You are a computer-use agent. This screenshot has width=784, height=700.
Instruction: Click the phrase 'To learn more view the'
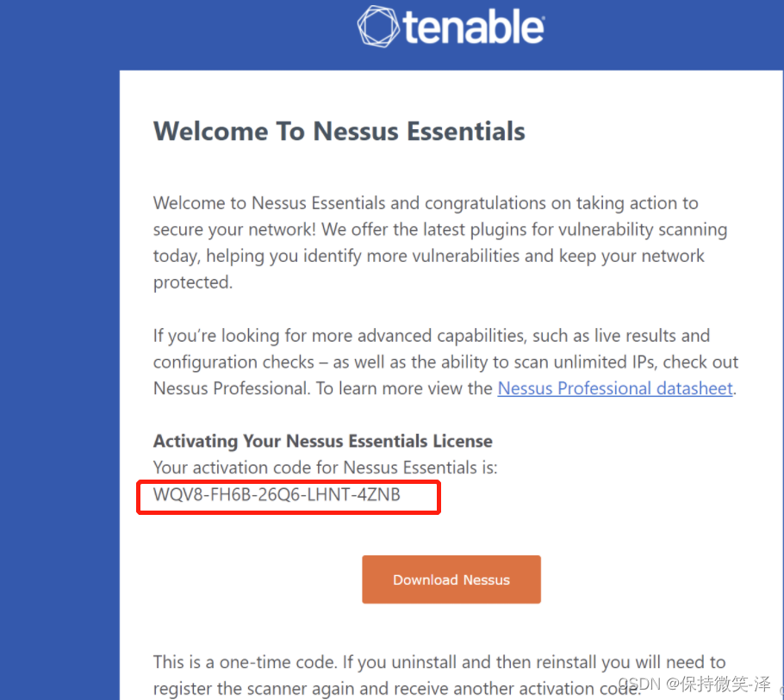[x=404, y=388]
